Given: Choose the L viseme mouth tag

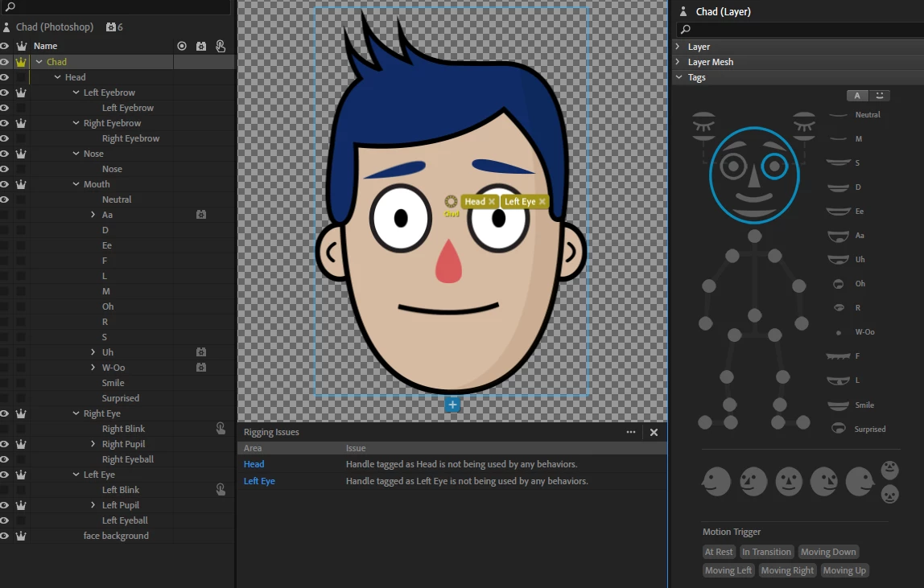Looking at the screenshot, I should pyautogui.click(x=838, y=380).
